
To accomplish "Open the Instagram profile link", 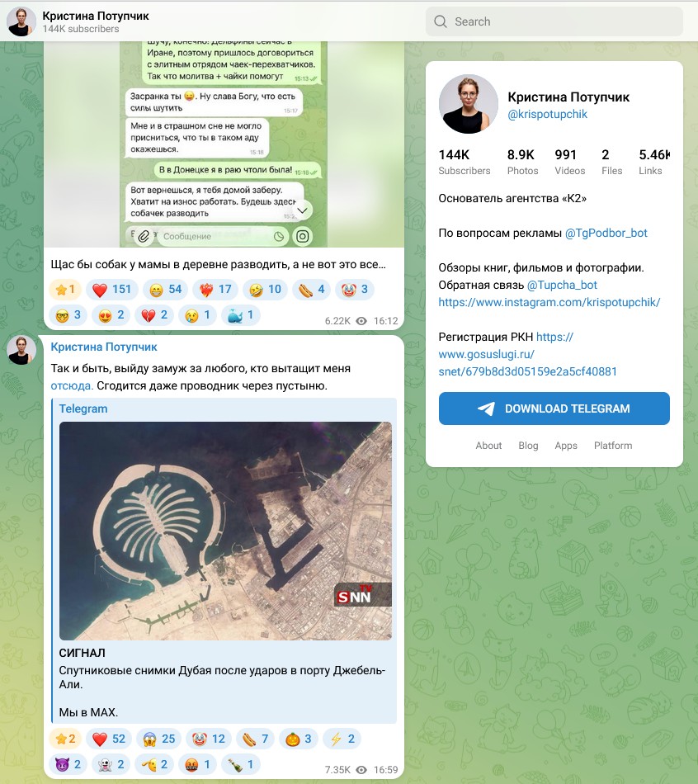I will (549, 303).
